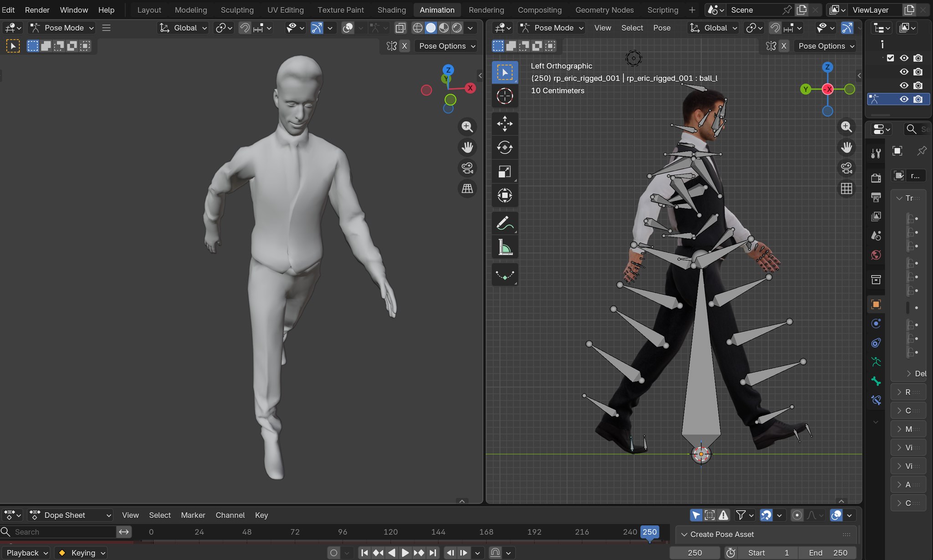Click zoom magnifier in left viewport
The height and width of the screenshot is (560, 933).
[x=467, y=127]
